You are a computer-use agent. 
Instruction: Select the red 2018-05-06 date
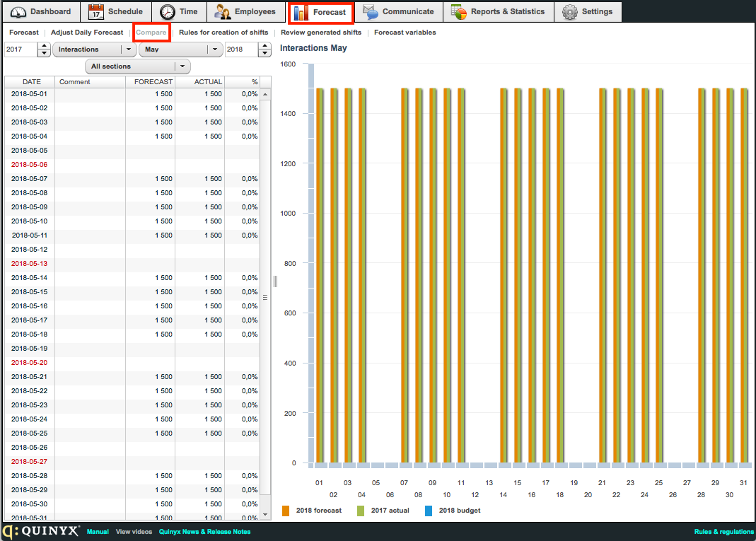click(x=30, y=164)
